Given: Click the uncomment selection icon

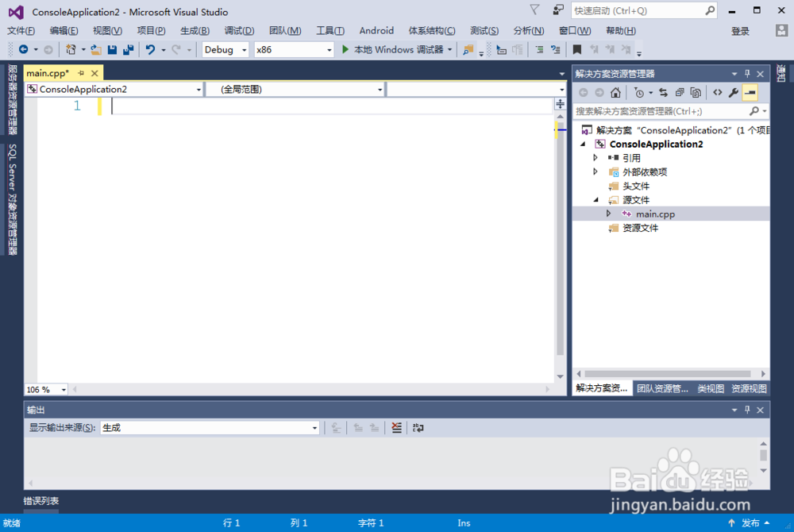Looking at the screenshot, I should click(x=556, y=49).
